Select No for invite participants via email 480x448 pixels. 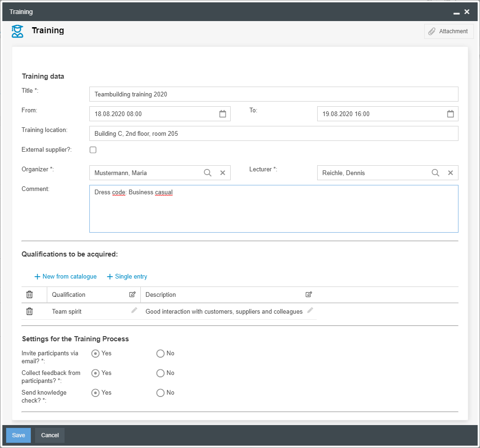pyautogui.click(x=160, y=353)
